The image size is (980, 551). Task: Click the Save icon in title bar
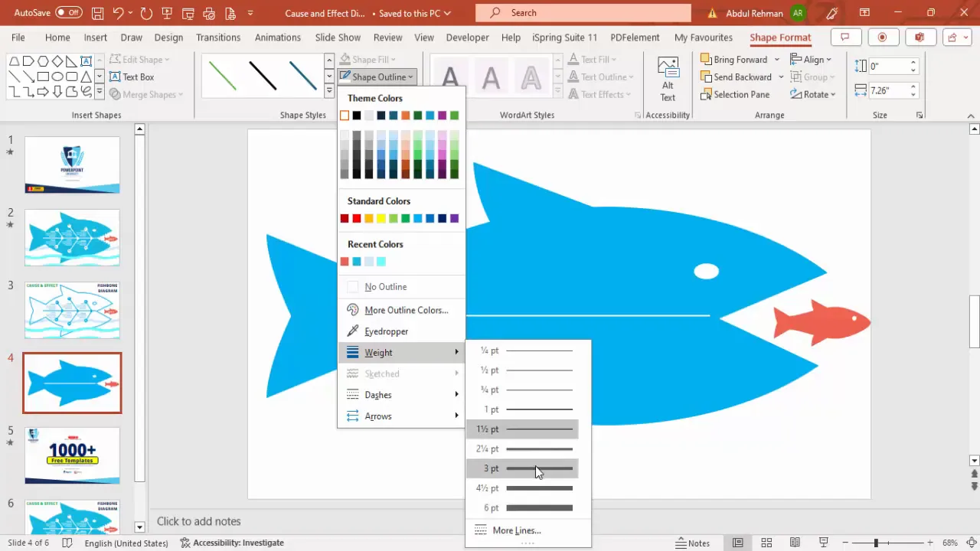click(x=97, y=13)
